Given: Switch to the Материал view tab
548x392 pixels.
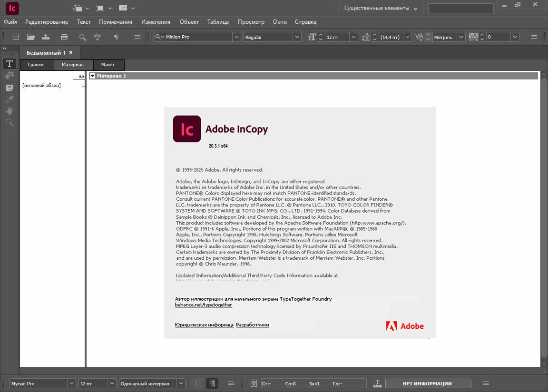Looking at the screenshot, I should 73,65.
